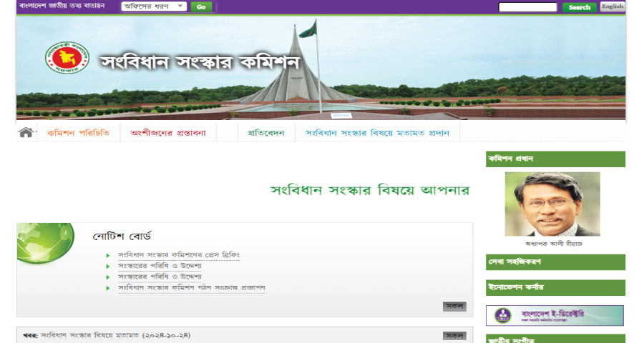Open the সংবিধান সংস্কার বিষয়ে মতামত news item
This screenshot has height=343, width=644.
tap(116, 336)
